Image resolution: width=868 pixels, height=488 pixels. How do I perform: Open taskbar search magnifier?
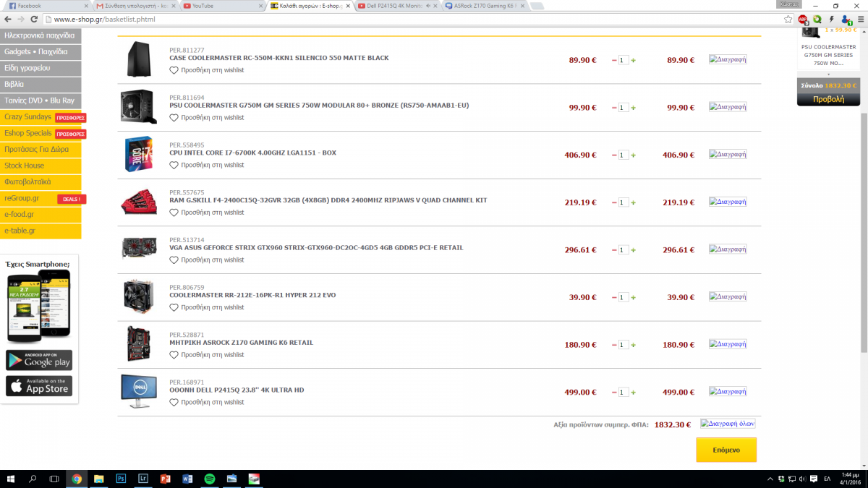pyautogui.click(x=33, y=479)
